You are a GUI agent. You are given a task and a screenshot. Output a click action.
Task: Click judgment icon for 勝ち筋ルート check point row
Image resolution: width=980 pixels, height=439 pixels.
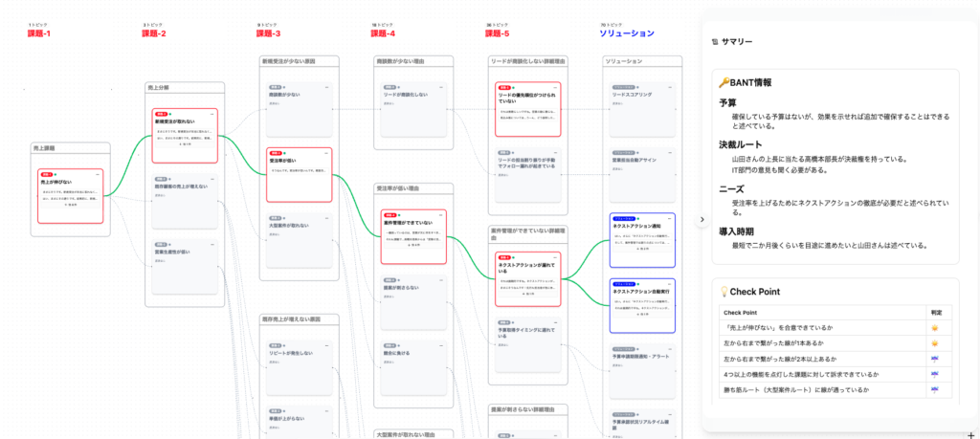click(x=934, y=389)
